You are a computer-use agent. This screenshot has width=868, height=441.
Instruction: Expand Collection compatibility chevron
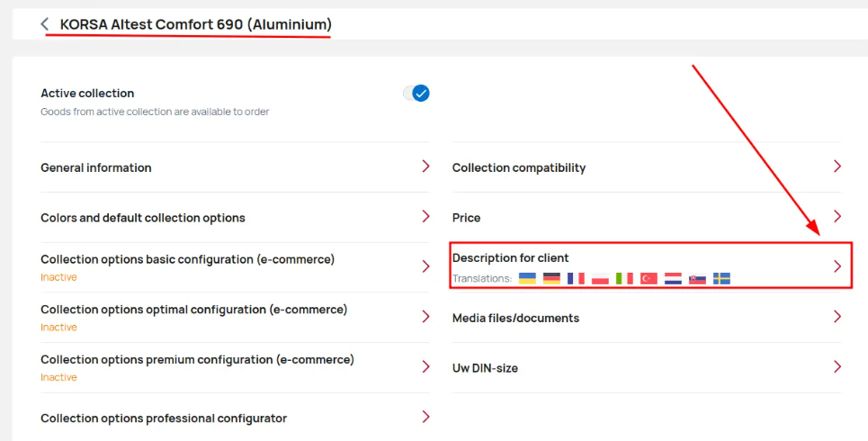click(837, 166)
